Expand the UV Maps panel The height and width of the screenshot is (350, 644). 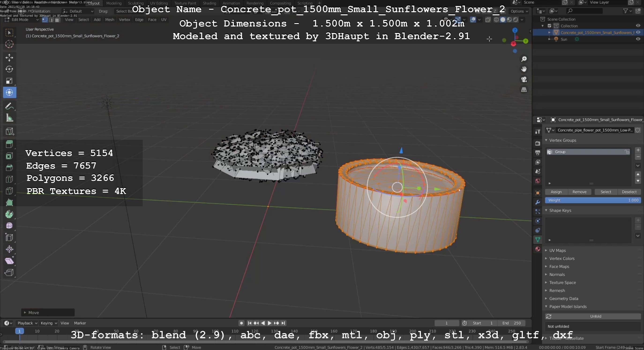(557, 251)
